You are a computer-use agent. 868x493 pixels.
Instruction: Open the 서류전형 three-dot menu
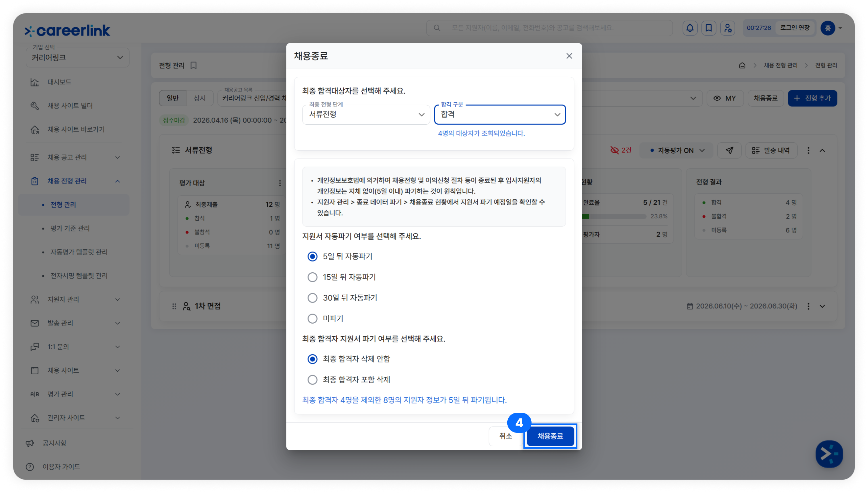click(x=808, y=150)
